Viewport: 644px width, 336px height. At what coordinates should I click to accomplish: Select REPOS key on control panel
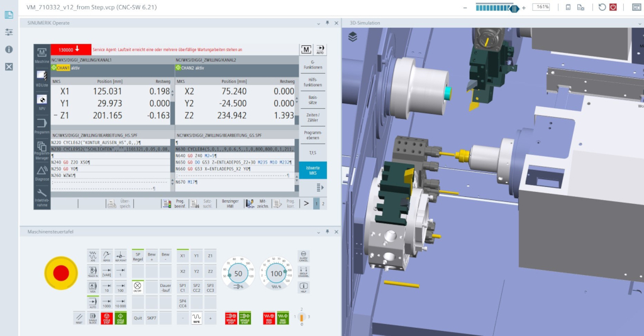coord(107,256)
